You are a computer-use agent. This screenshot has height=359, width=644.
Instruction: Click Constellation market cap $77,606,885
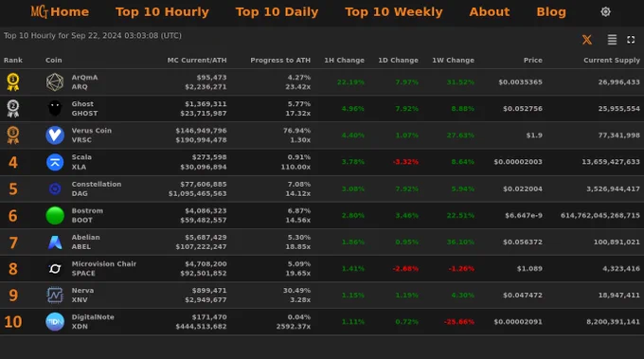pos(204,184)
